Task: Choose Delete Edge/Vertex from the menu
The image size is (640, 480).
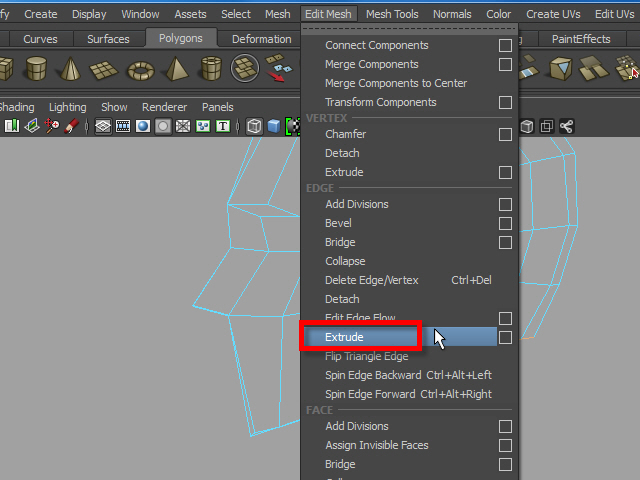Action: [372, 280]
